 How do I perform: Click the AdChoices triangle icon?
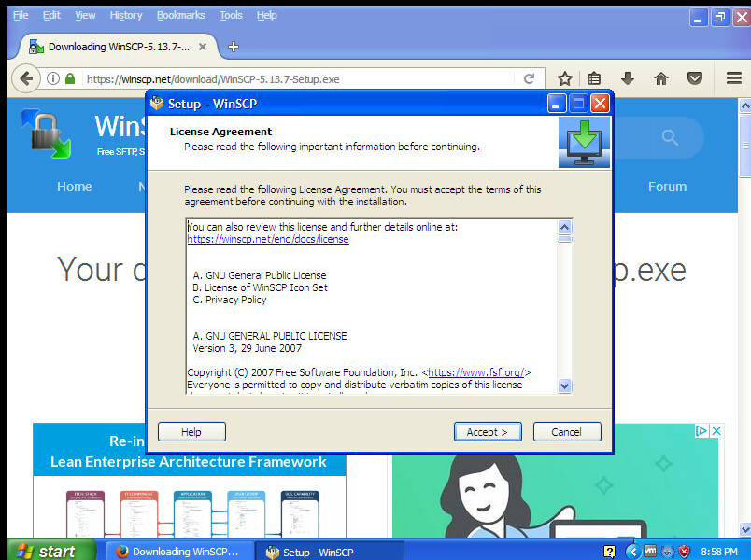701,431
